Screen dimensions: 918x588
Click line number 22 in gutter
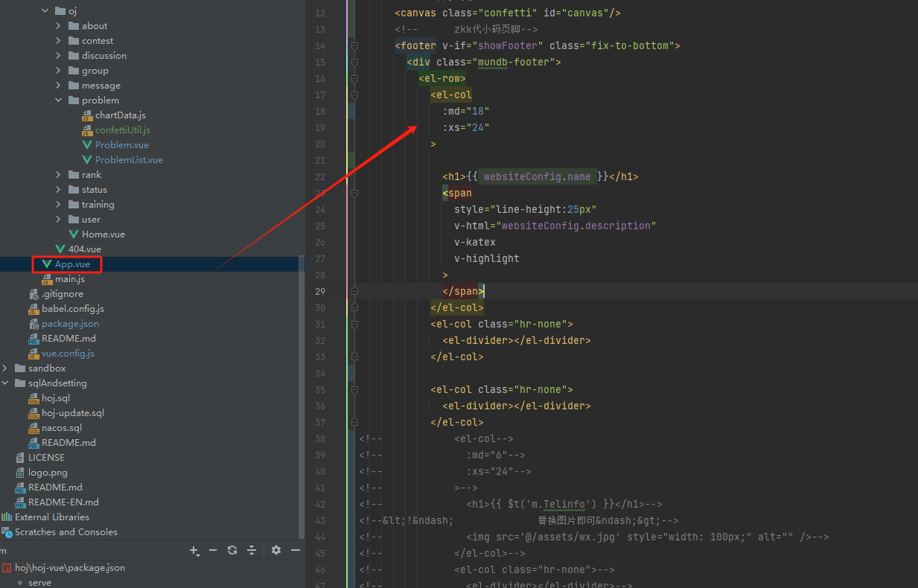click(x=319, y=176)
